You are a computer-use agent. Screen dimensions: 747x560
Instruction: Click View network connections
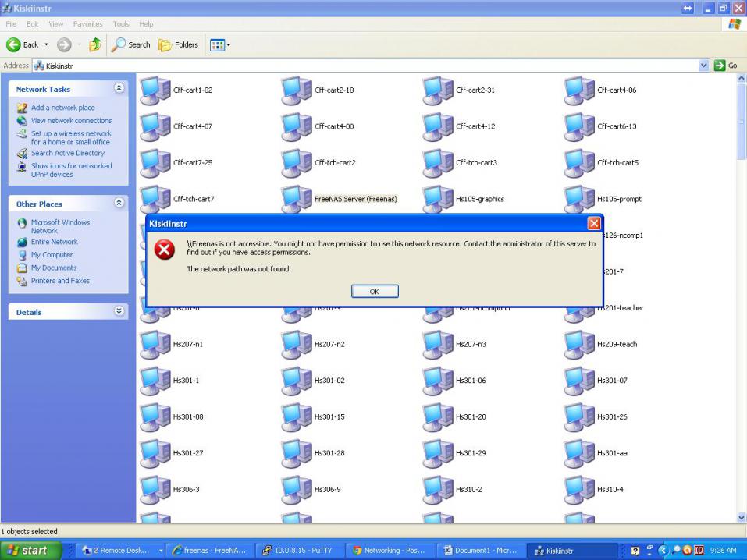(72, 120)
